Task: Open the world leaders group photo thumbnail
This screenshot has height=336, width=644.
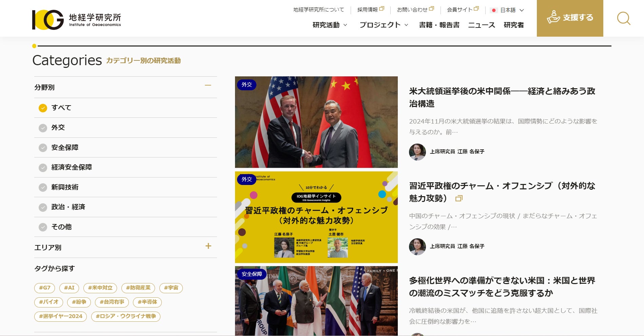Action: click(316, 301)
